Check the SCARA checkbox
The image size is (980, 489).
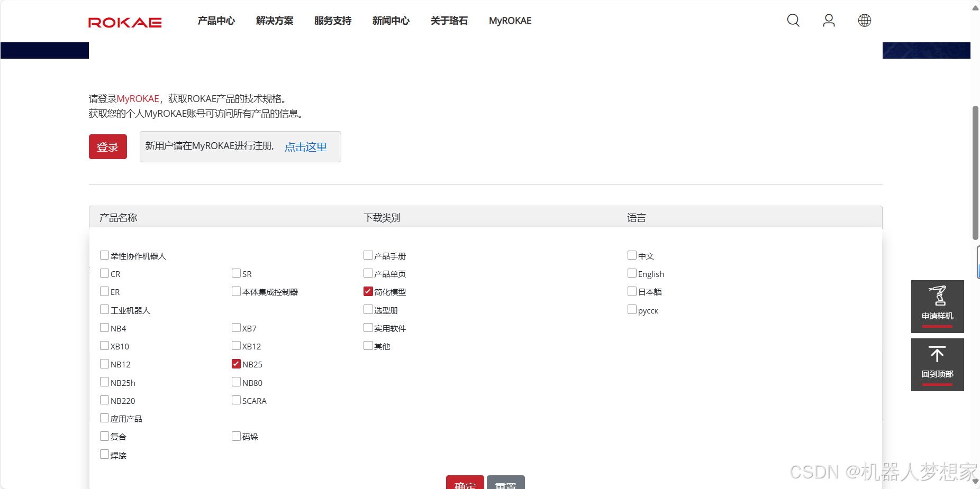point(236,400)
